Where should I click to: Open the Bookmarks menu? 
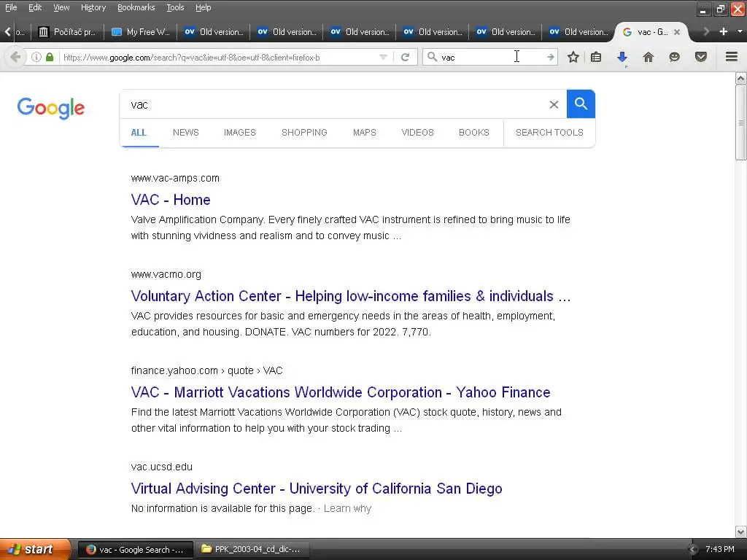point(136,7)
